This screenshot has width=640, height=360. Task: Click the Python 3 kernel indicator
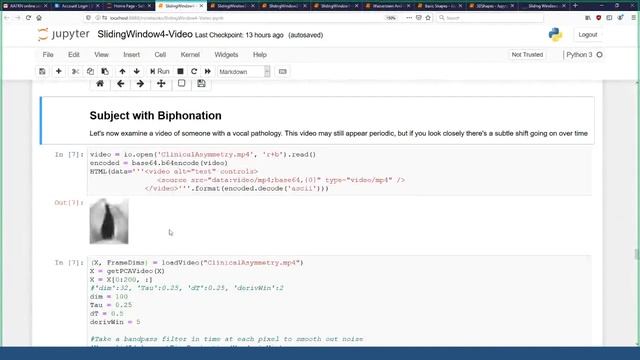(584, 55)
